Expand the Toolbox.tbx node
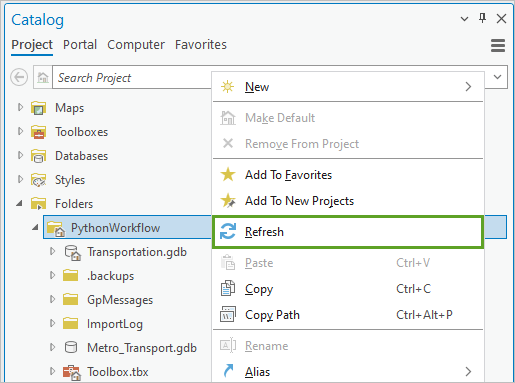515x383 pixels. 52,371
